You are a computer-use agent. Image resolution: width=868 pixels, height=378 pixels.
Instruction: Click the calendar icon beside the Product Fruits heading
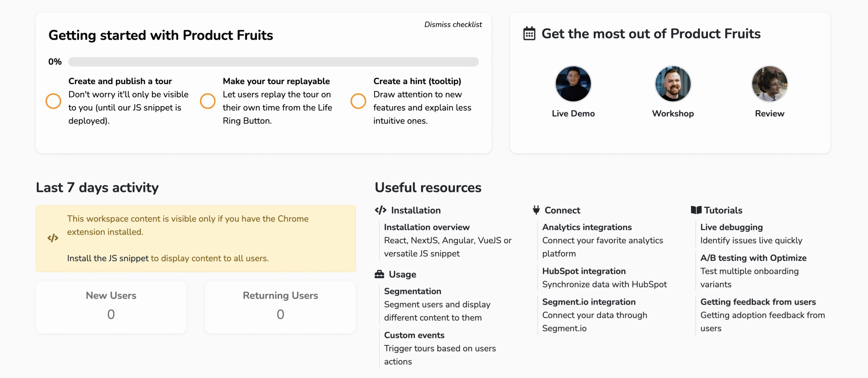pyautogui.click(x=529, y=34)
